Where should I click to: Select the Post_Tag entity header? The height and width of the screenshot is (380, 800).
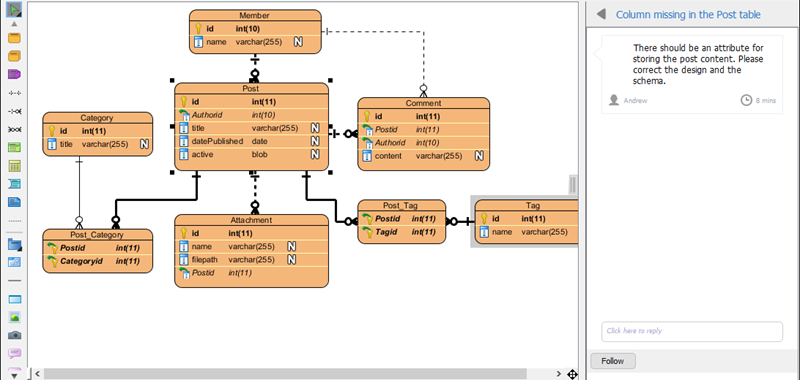click(402, 206)
